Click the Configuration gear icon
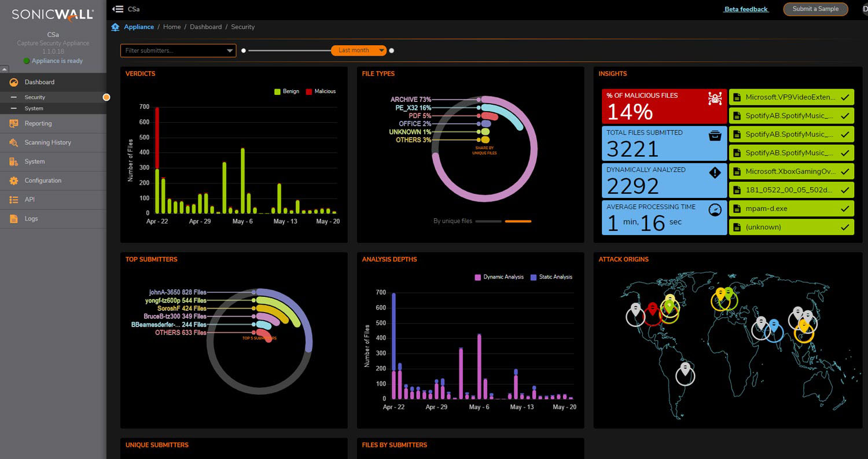This screenshot has width=868, height=459. pos(14,181)
